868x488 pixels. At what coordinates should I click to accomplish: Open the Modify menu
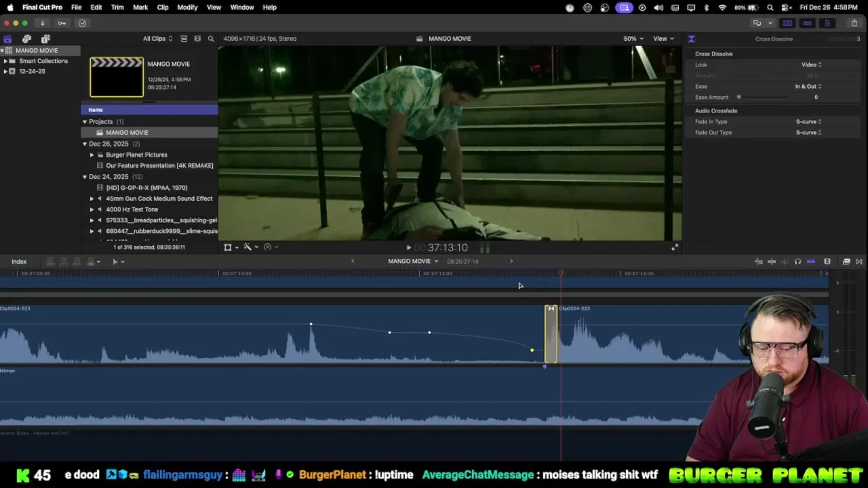pyautogui.click(x=187, y=7)
